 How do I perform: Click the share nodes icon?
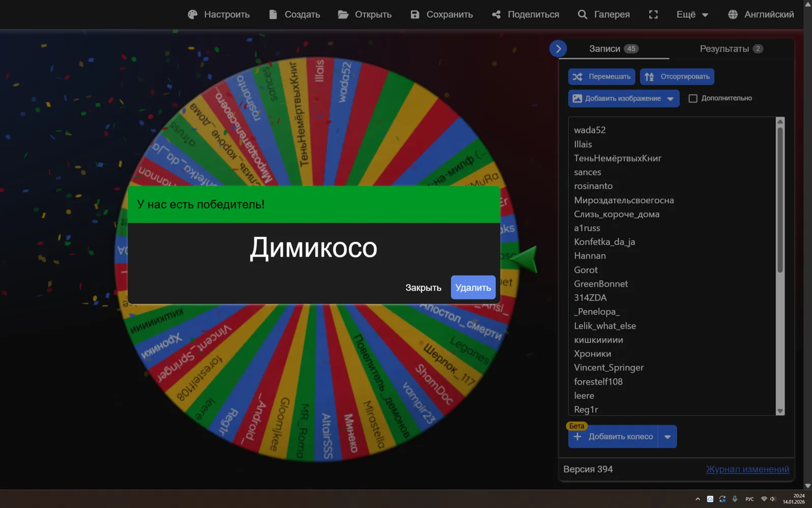coord(496,14)
